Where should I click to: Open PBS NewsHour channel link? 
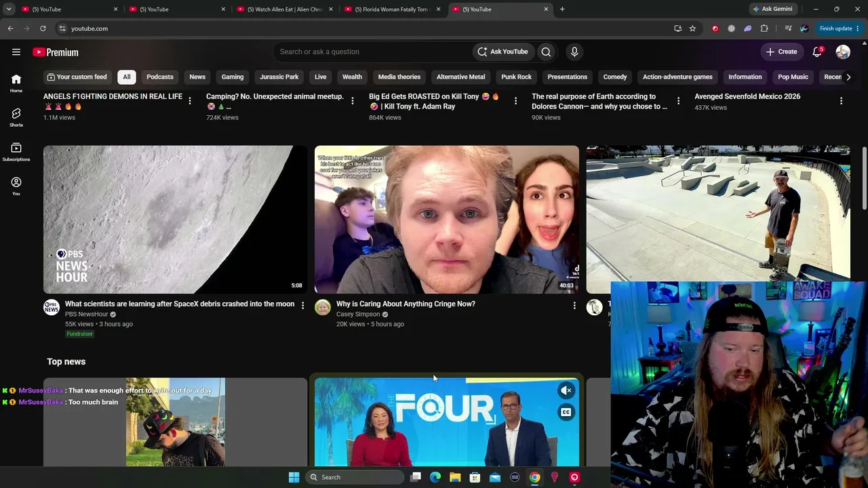(87, 314)
